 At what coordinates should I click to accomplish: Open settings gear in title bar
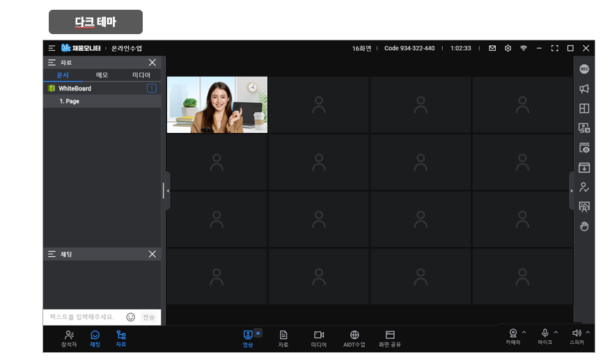click(508, 48)
